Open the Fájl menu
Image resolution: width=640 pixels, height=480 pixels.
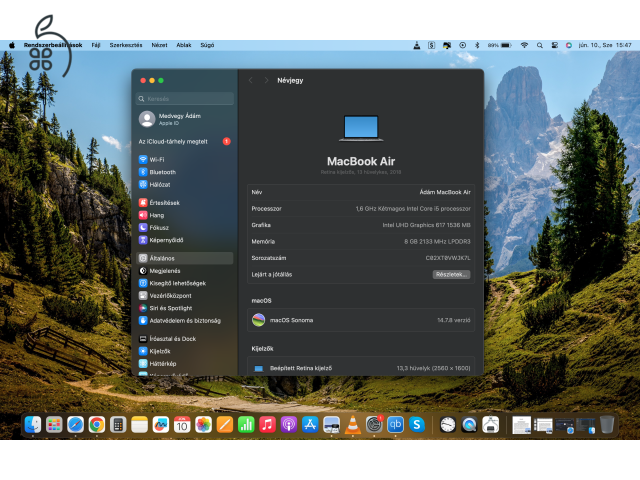96,45
